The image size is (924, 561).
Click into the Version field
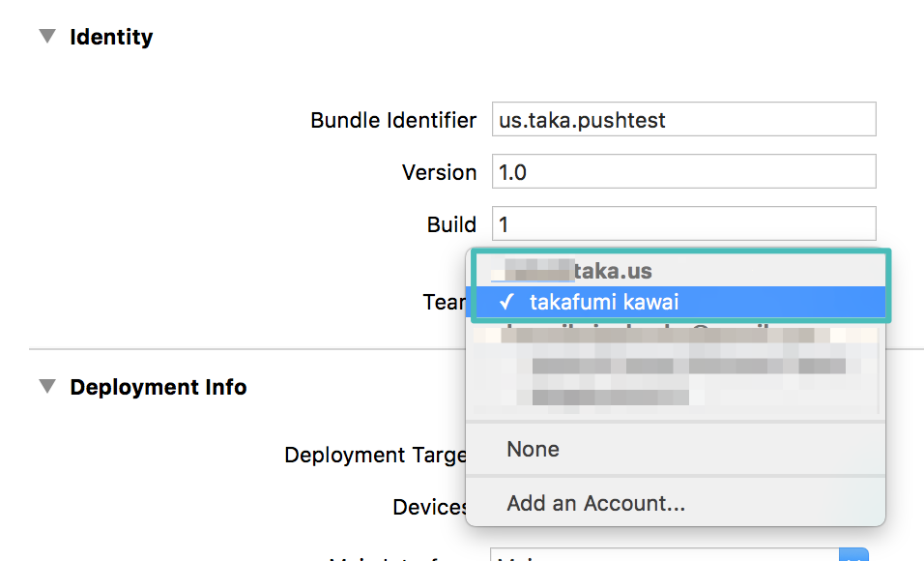683,172
